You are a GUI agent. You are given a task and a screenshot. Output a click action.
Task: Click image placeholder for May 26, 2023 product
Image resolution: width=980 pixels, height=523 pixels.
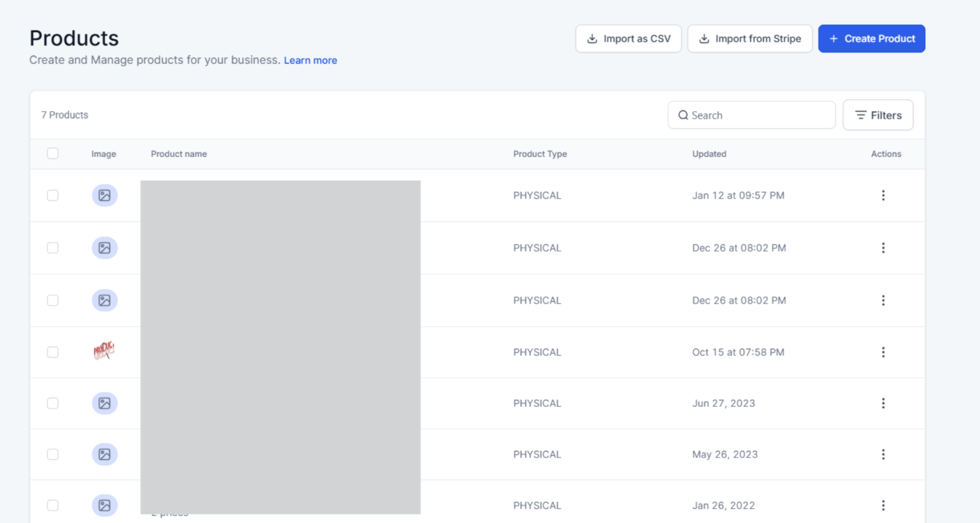coord(104,454)
